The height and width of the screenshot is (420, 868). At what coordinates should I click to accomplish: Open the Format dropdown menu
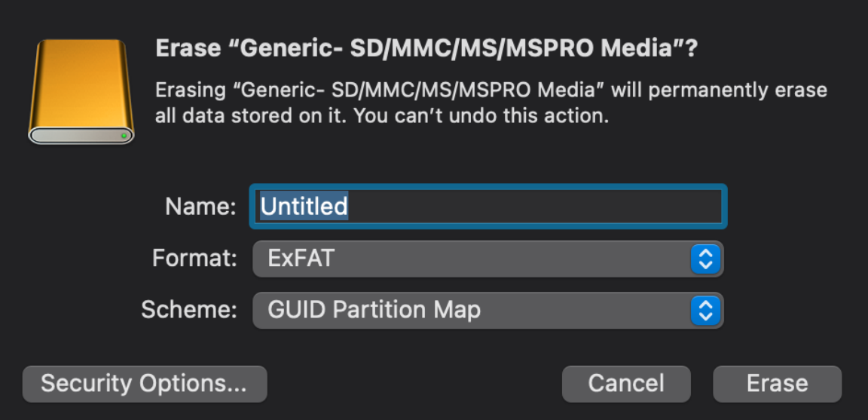click(x=487, y=259)
